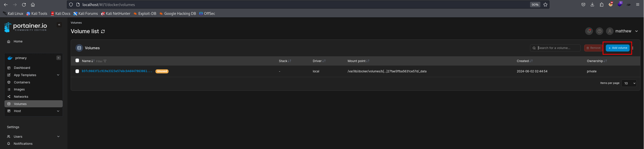Collapse the Portainer sidebar

59,25
